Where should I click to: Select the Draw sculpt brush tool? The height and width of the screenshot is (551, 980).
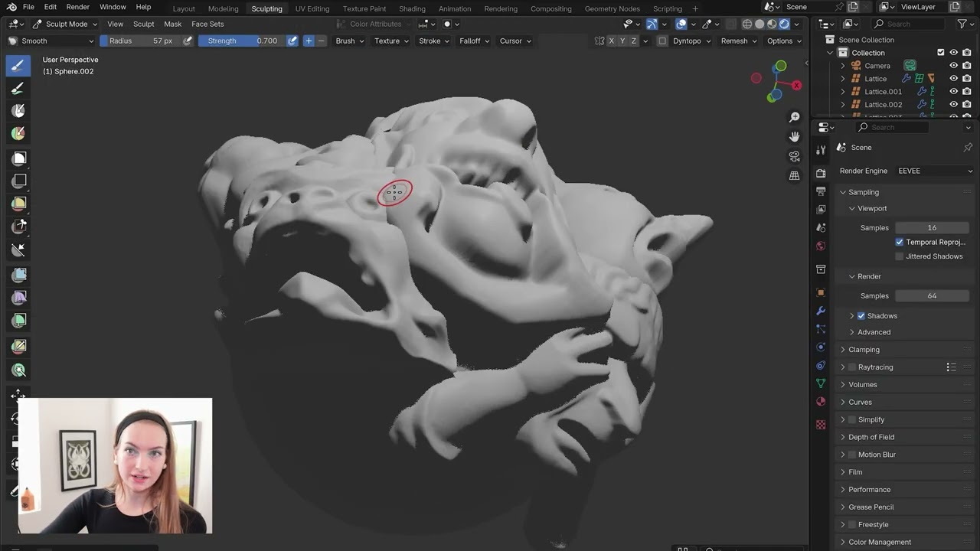tap(18, 65)
